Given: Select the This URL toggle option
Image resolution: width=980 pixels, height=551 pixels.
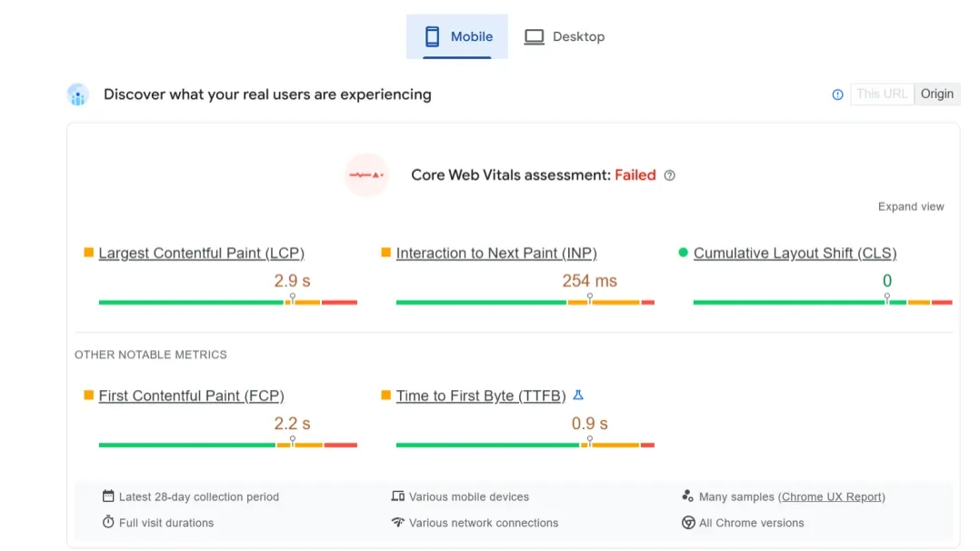Looking at the screenshot, I should click(x=882, y=94).
